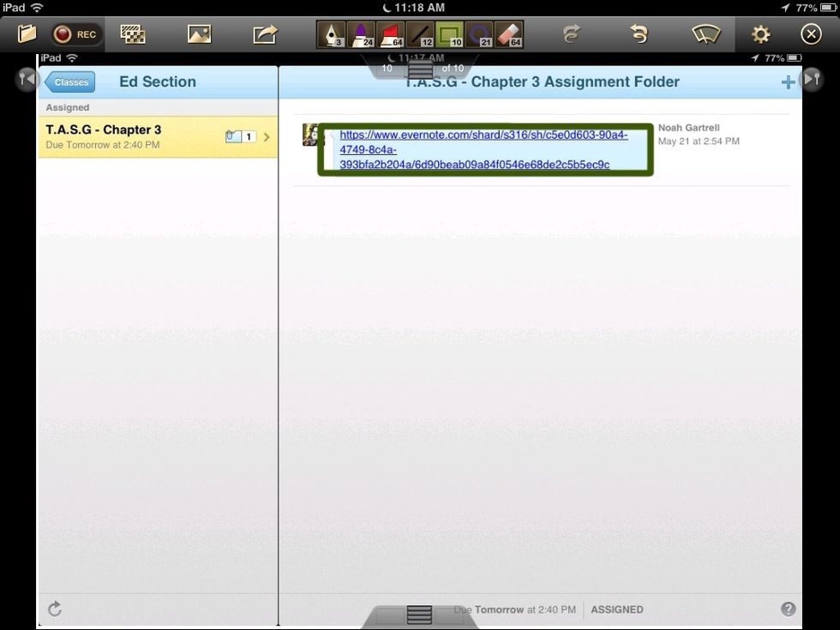Tap the plus to add a post

(x=787, y=81)
